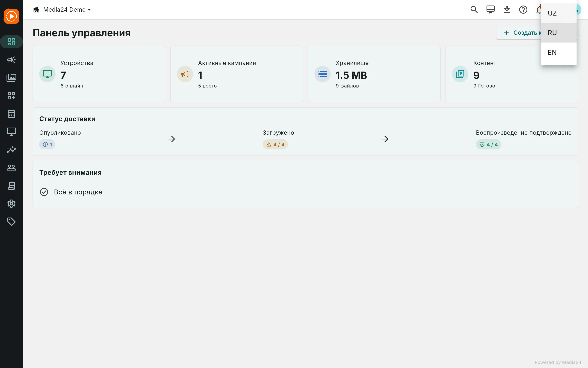Click the megaphone icon in Активные кампании card
588x368 pixels.
coord(185,74)
